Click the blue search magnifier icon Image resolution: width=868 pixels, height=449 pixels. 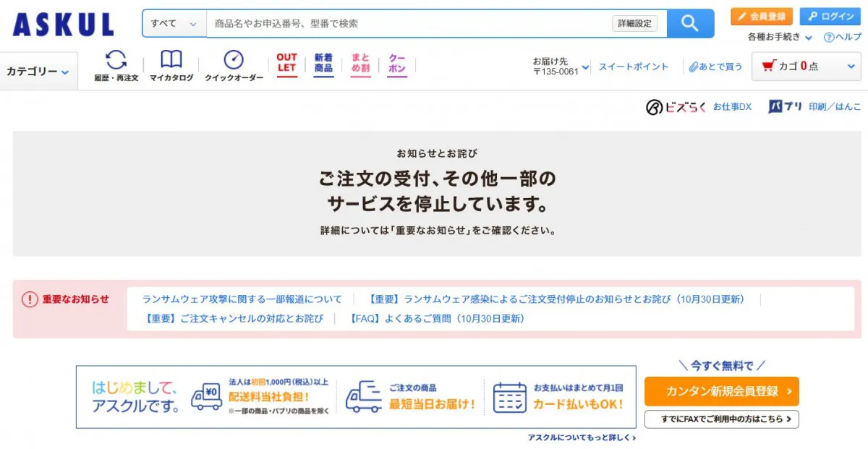tap(689, 22)
